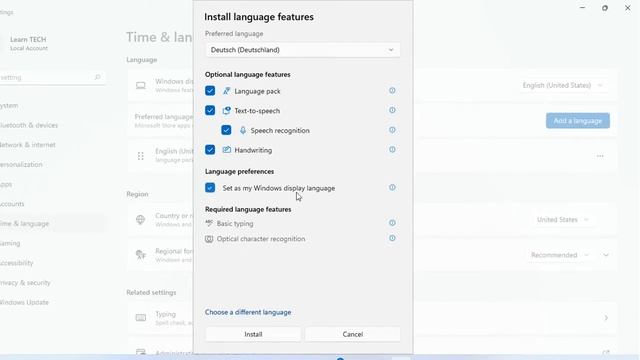Click the Cancel button
Image resolution: width=640 pixels, height=360 pixels.
[x=353, y=334]
